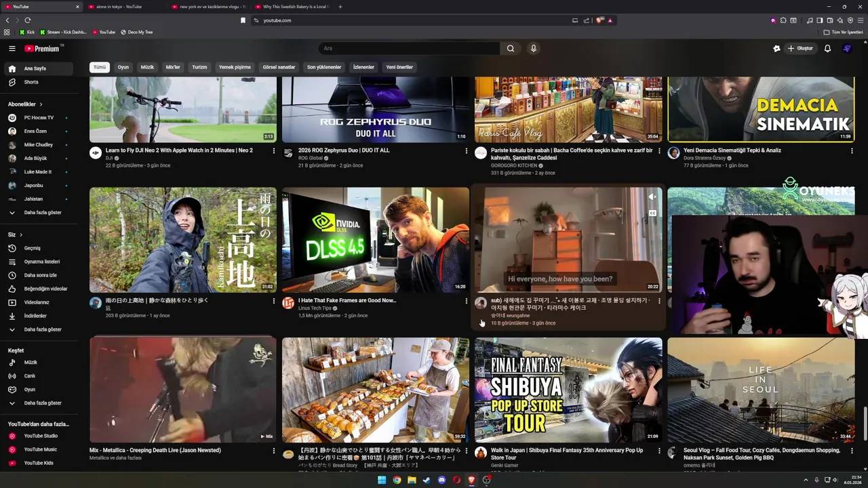Start voice search with the microphone
This screenshot has width=868, height=488.
pos(534,49)
